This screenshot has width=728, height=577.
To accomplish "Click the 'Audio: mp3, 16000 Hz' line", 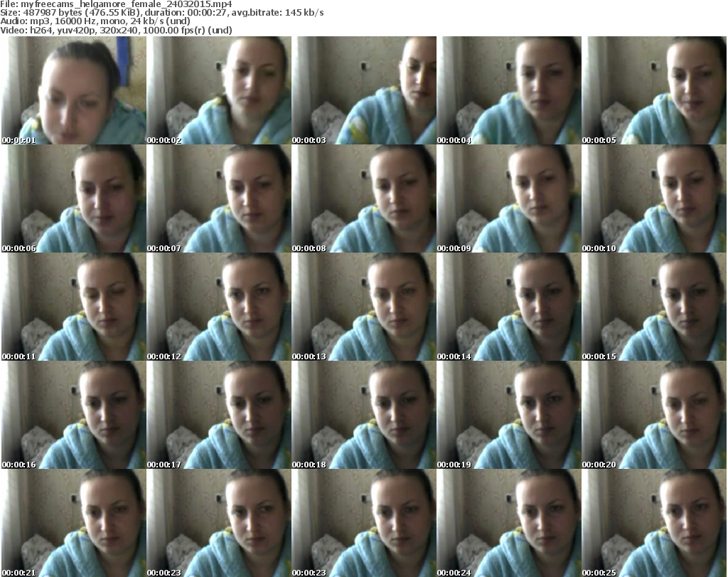I will coord(95,21).
